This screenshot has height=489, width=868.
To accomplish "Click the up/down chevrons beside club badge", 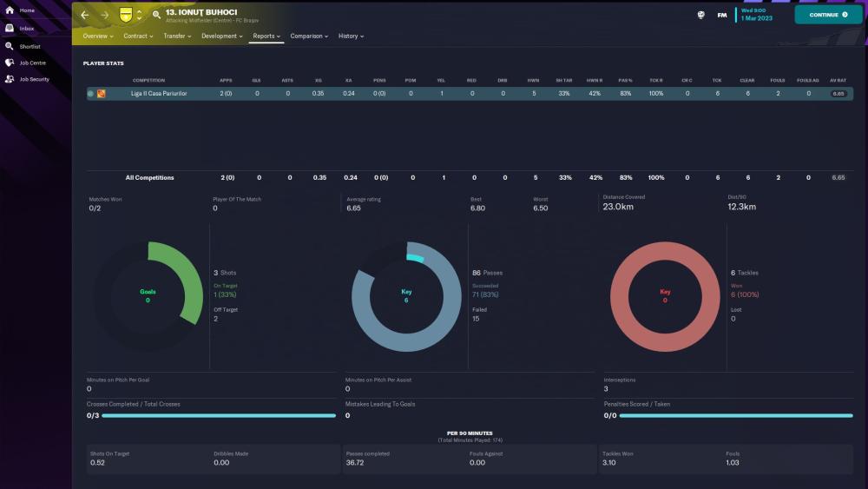I will (x=139, y=15).
